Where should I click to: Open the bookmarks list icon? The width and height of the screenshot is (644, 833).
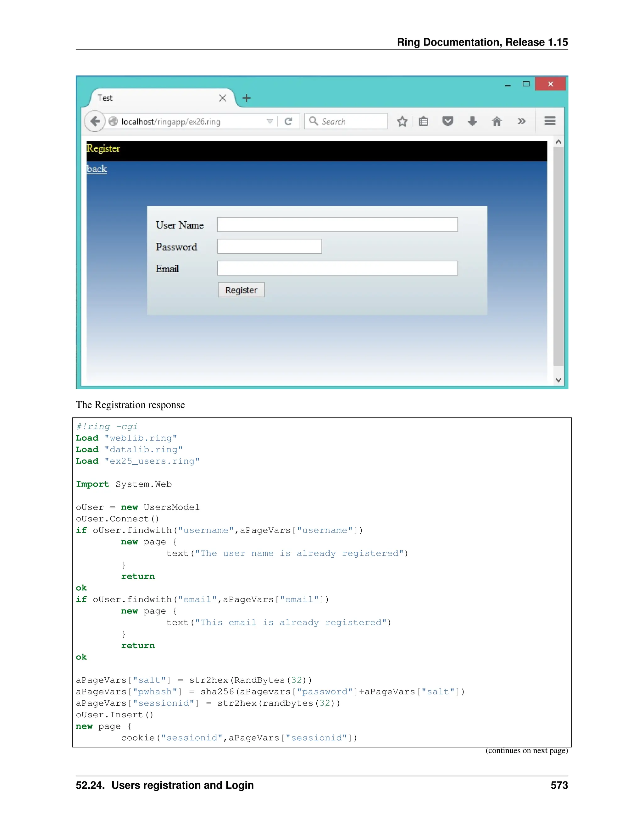(x=423, y=121)
